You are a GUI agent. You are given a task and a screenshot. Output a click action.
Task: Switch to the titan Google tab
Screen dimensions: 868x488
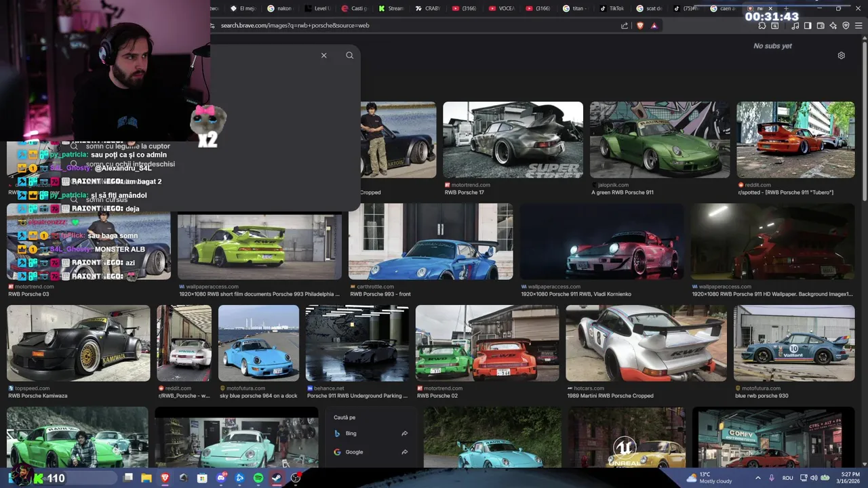pos(575,8)
